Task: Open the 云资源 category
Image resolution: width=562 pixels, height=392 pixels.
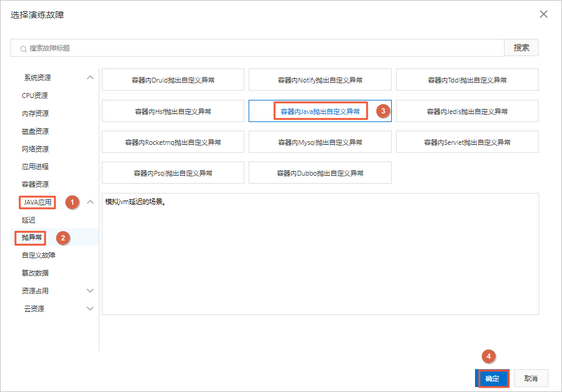Action: click(x=34, y=309)
